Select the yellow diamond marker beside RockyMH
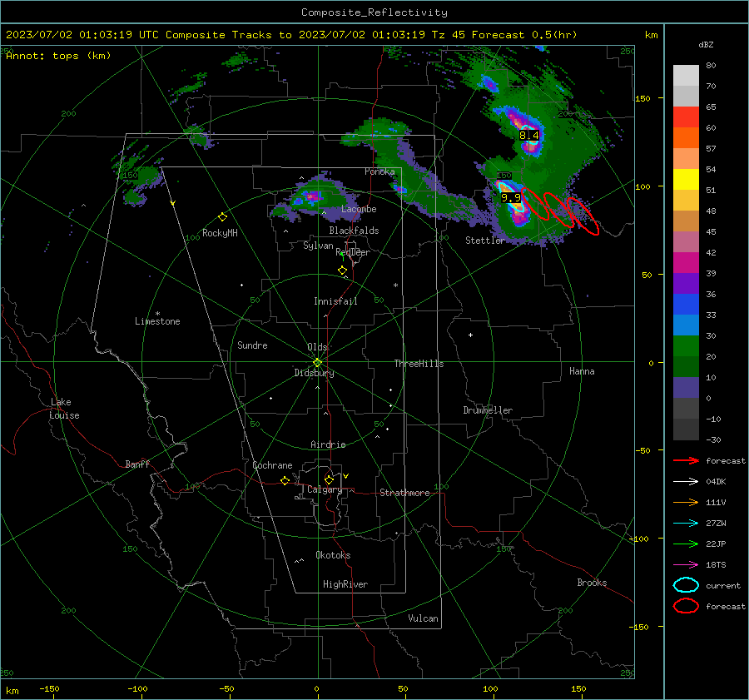The image size is (749, 700). coord(222,217)
